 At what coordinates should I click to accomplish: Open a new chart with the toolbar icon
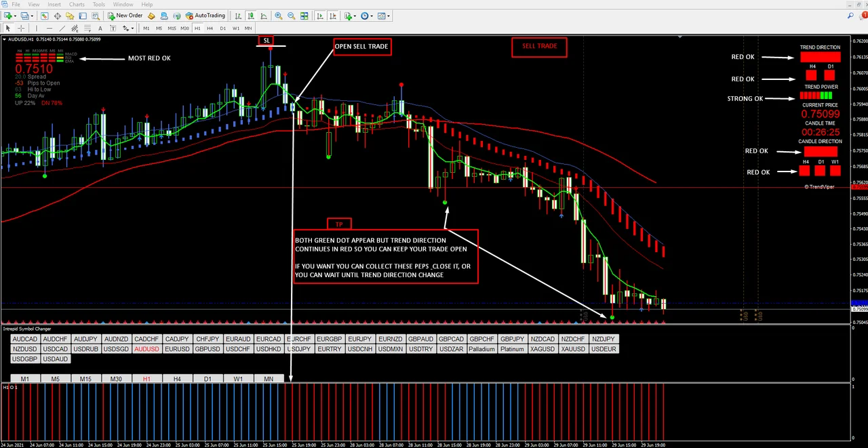pyautogui.click(x=7, y=16)
